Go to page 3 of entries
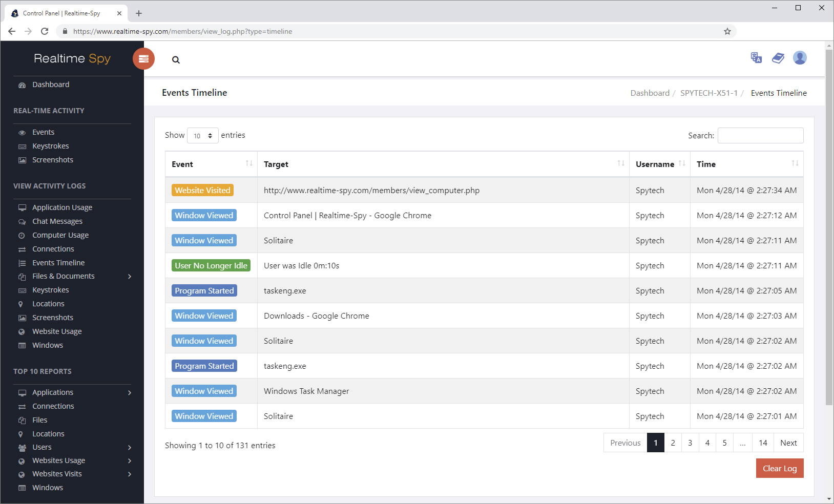Screen dimensions: 834x504 pos(690,443)
